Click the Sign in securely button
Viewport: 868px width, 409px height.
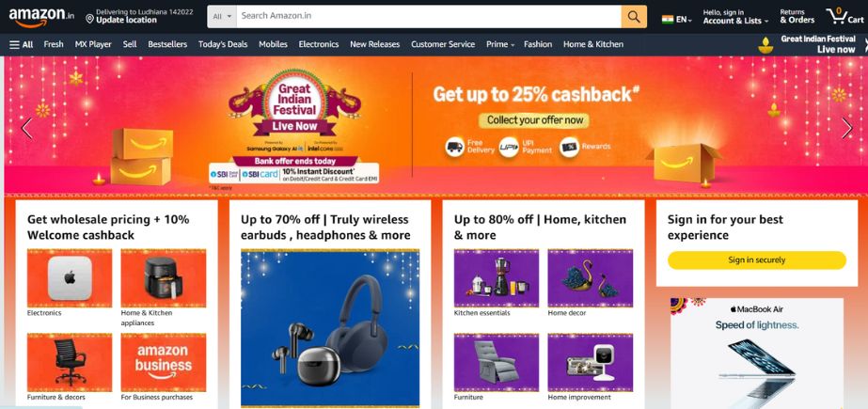tap(757, 260)
